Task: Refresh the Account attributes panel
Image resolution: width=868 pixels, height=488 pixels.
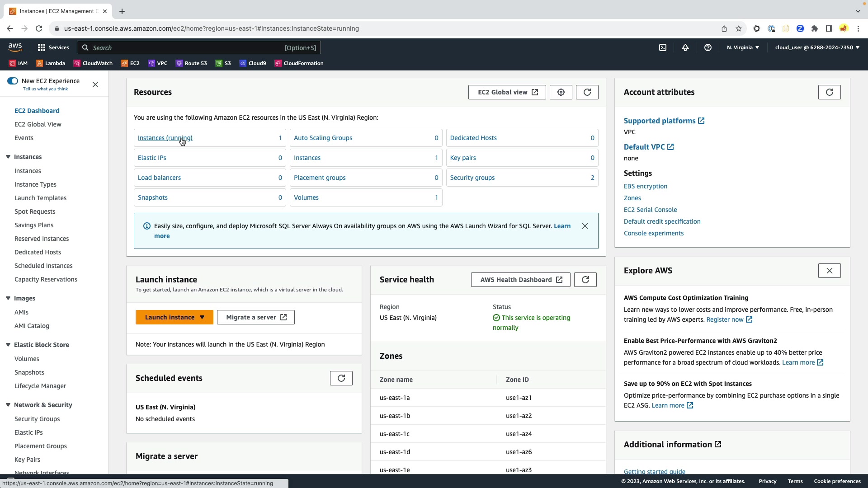Action: (830, 92)
